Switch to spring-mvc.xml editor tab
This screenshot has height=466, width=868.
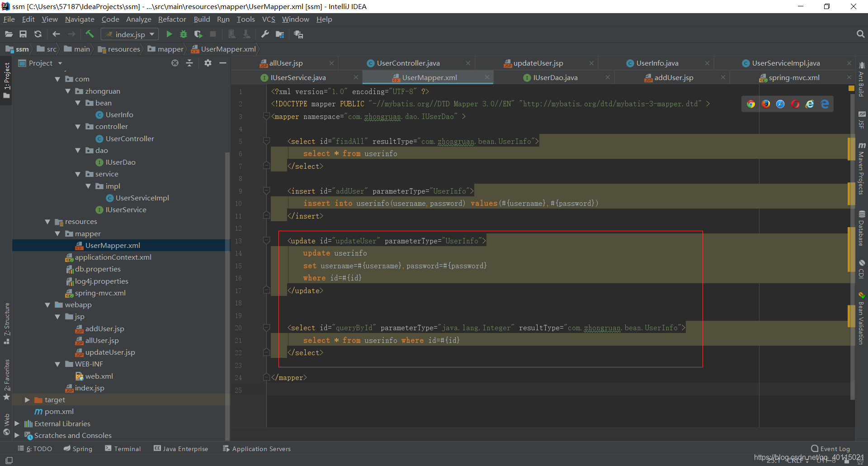[x=794, y=78]
